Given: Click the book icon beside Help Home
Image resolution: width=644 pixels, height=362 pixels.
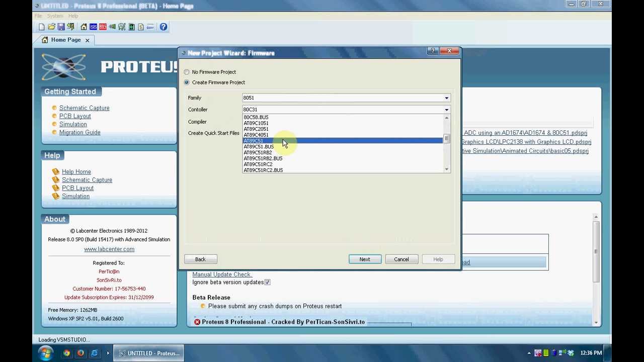Looking at the screenshot, I should [x=56, y=171].
